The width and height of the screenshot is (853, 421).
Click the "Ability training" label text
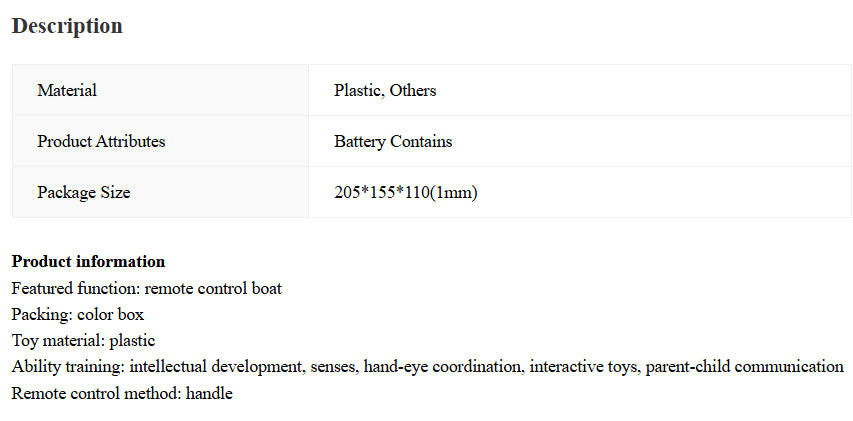[x=67, y=366]
